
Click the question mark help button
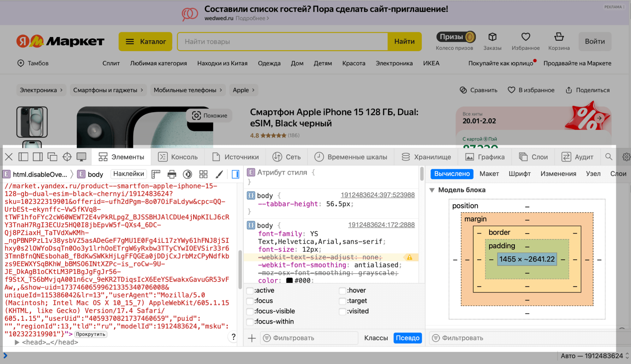point(233,337)
